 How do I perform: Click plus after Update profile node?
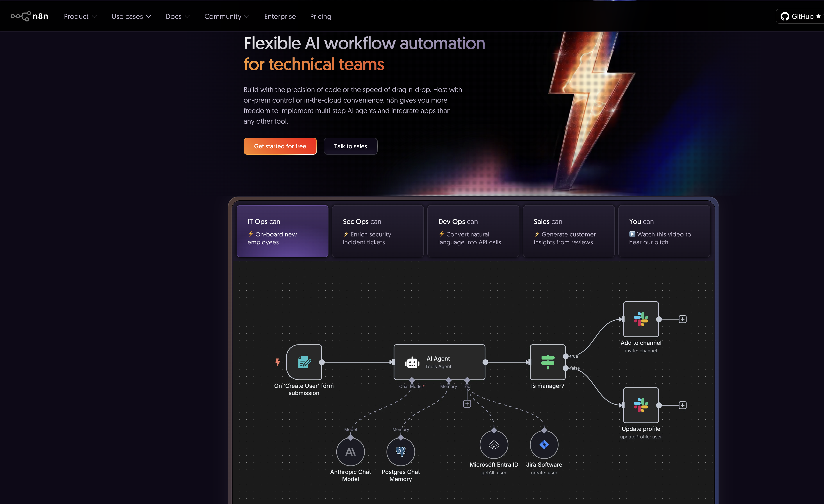tap(683, 405)
